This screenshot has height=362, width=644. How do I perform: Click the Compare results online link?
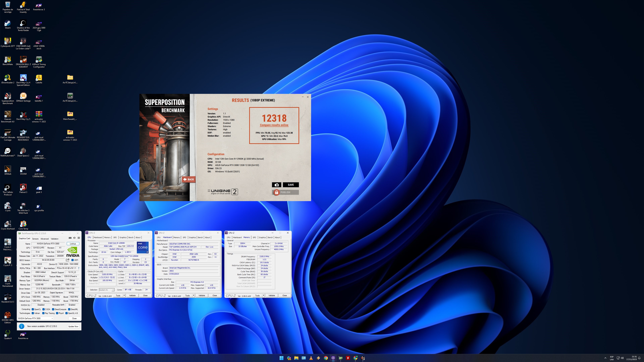[x=274, y=125]
